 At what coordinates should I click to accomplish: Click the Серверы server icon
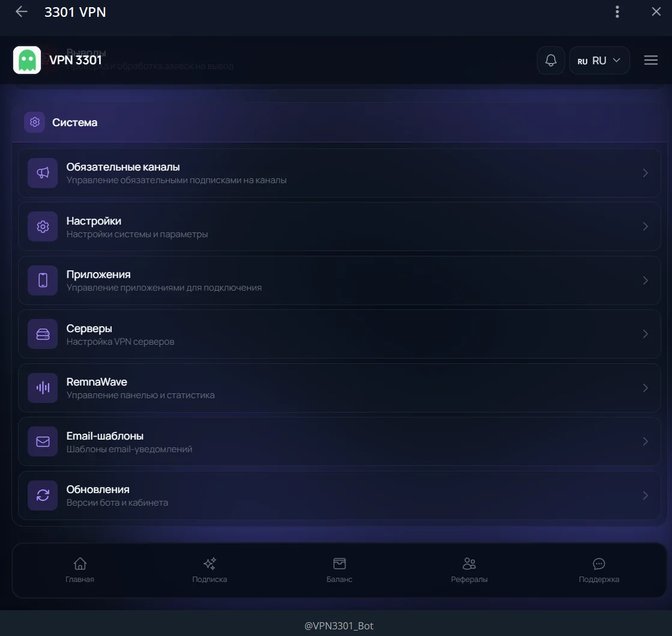pyautogui.click(x=42, y=334)
